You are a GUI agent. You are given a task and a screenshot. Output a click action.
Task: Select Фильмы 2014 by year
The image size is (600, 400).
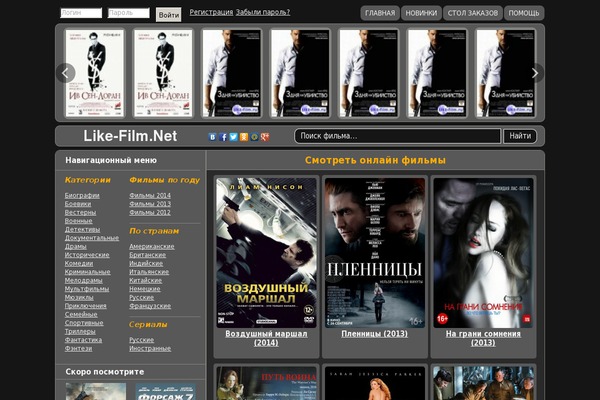click(150, 195)
